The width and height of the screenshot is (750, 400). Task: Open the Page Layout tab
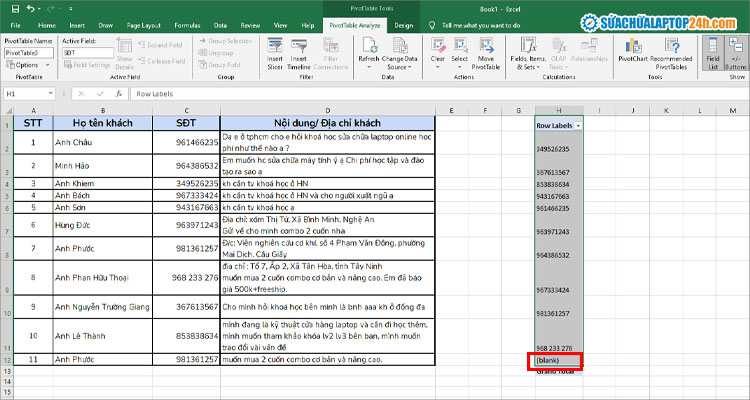click(x=145, y=23)
